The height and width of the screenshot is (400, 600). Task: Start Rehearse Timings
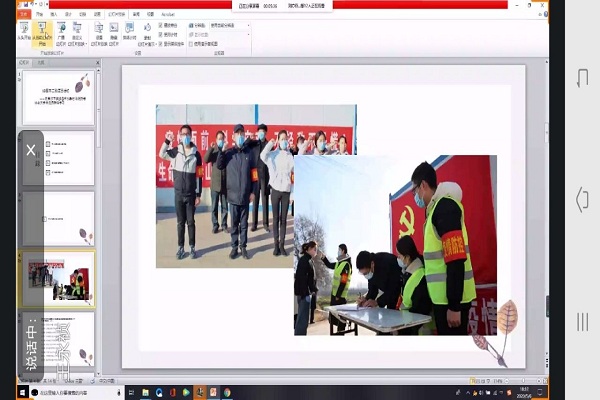click(x=130, y=34)
